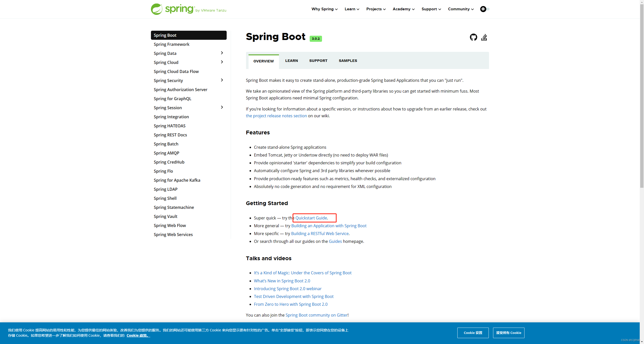Expand the Learn navigation menu
The width and height of the screenshot is (644, 344).
pos(352,9)
